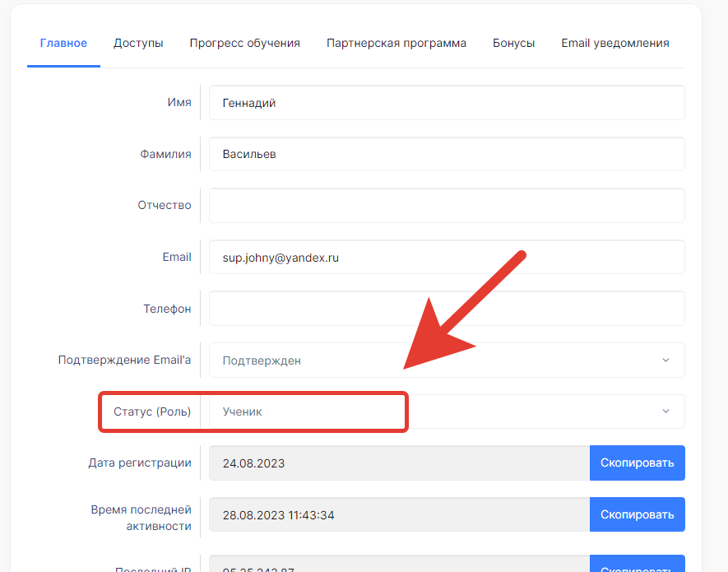Image resolution: width=728 pixels, height=572 pixels.
Task: Focus the Фамилия field containing Васильев
Action: pos(447,154)
